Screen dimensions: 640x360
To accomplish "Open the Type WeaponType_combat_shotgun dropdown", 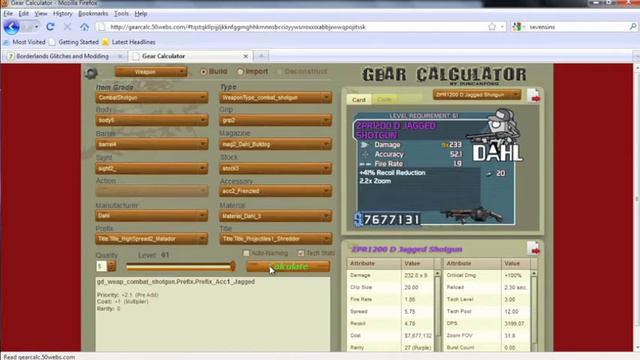I will click(276, 98).
